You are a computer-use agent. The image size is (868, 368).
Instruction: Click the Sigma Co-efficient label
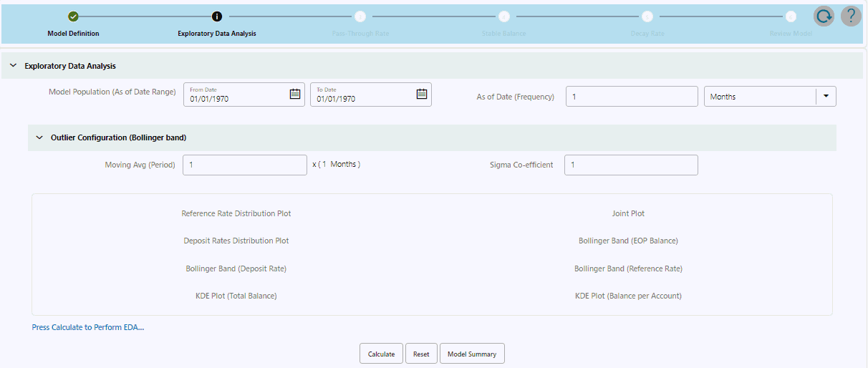click(521, 165)
